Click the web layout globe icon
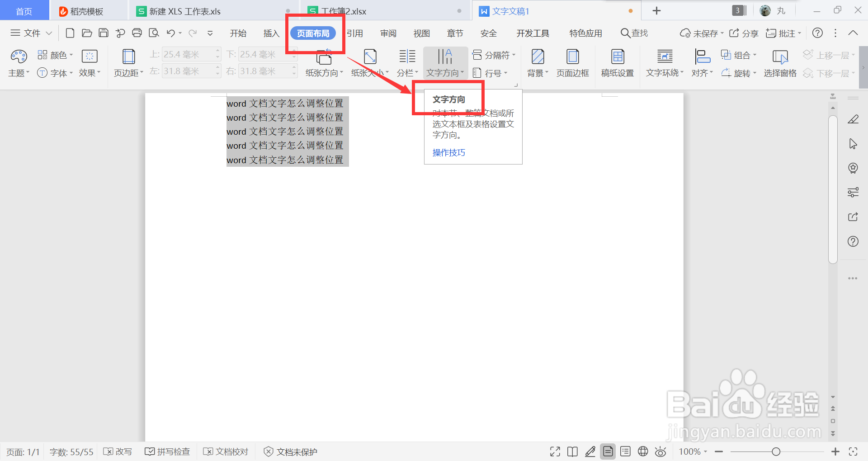The image size is (868, 461). click(643, 452)
